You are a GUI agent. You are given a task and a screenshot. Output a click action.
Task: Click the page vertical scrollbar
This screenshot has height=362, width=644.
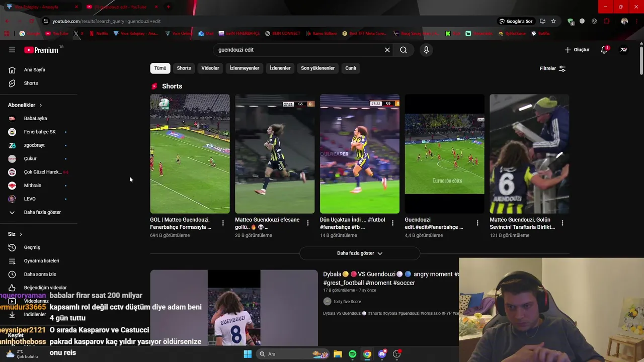point(641,60)
